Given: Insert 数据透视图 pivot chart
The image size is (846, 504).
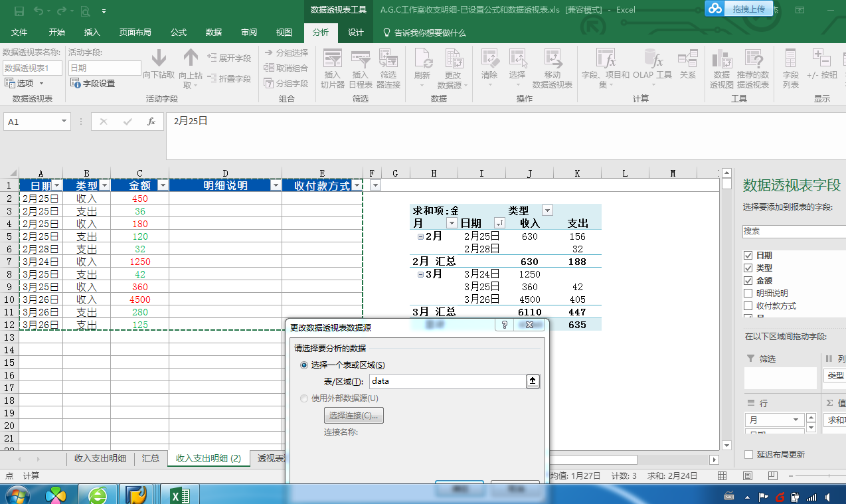Looking at the screenshot, I should 722,68.
